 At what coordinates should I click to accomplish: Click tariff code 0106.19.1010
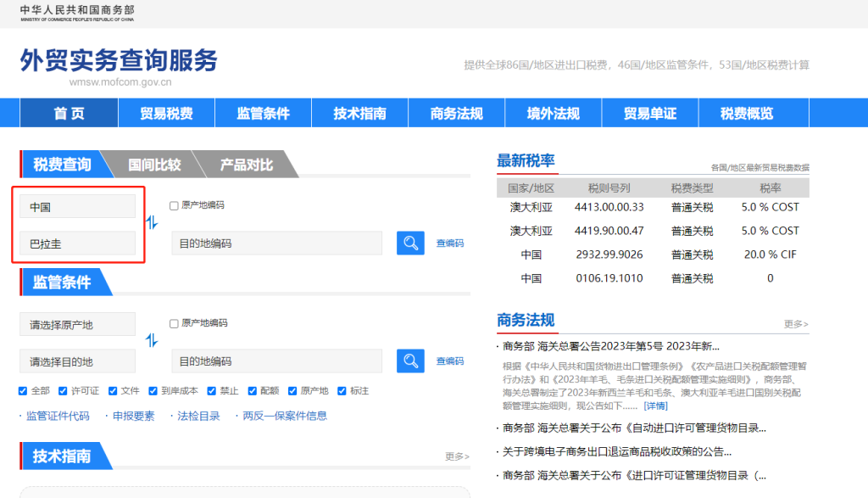(609, 278)
